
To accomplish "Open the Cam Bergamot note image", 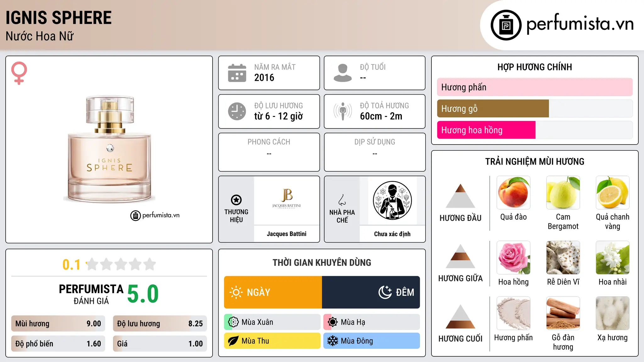I will click(x=563, y=193).
